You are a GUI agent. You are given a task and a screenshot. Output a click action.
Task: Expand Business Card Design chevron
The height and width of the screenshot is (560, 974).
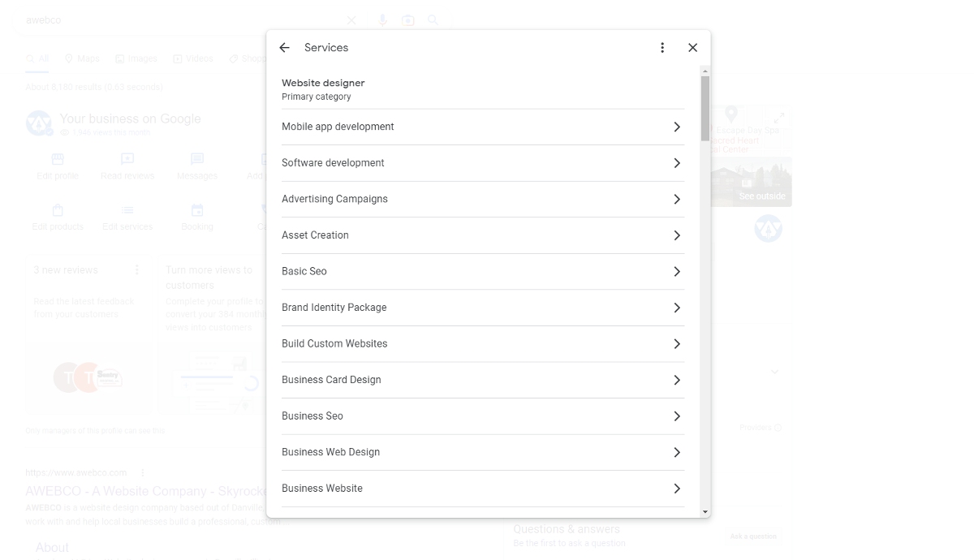point(677,380)
